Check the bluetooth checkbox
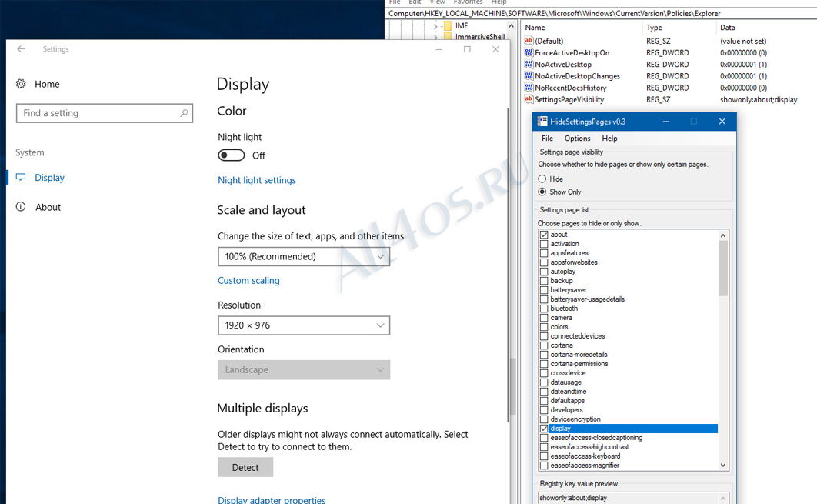Image resolution: width=817 pixels, height=504 pixels. pos(544,309)
